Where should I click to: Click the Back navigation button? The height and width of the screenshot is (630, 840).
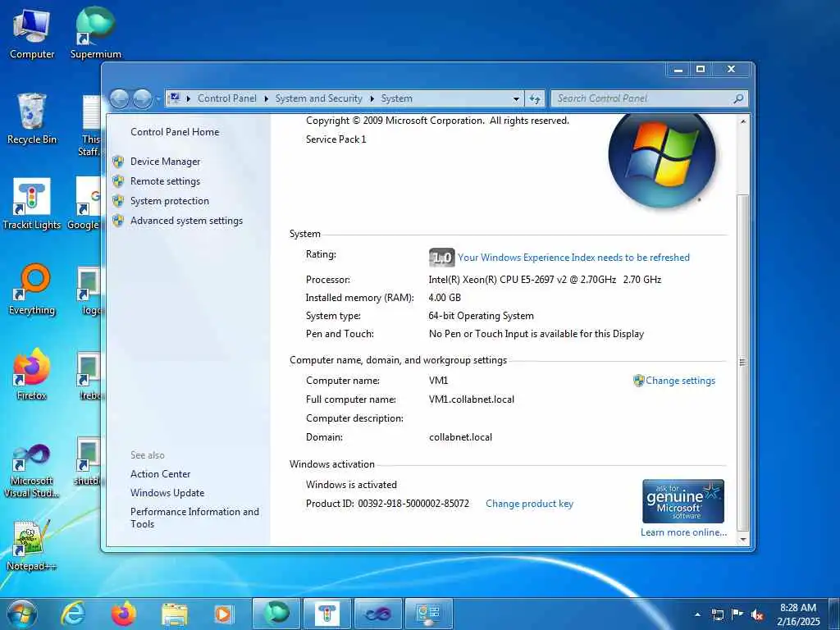[119, 98]
